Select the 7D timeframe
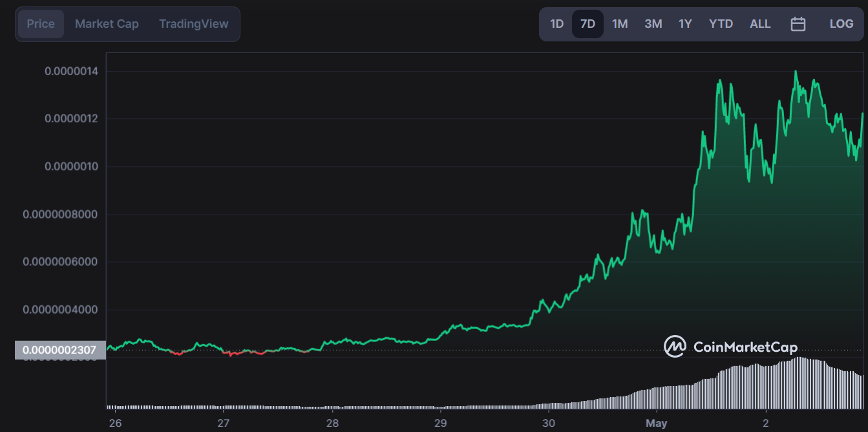Screen dimensions: 868x432 [x=587, y=23]
